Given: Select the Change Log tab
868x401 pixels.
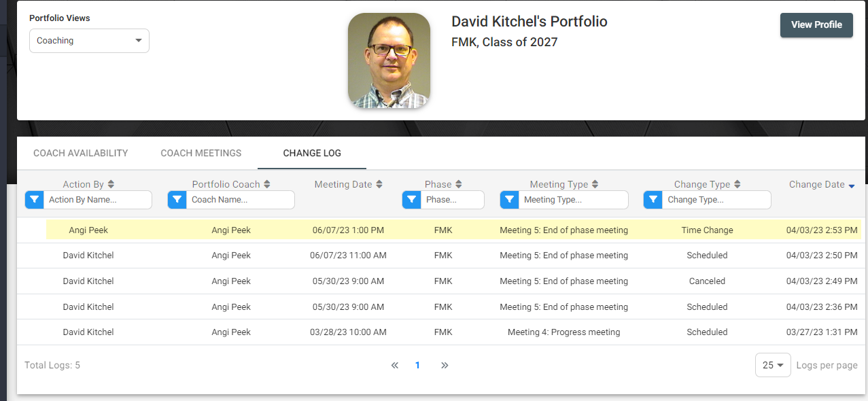Looking at the screenshot, I should (312, 153).
